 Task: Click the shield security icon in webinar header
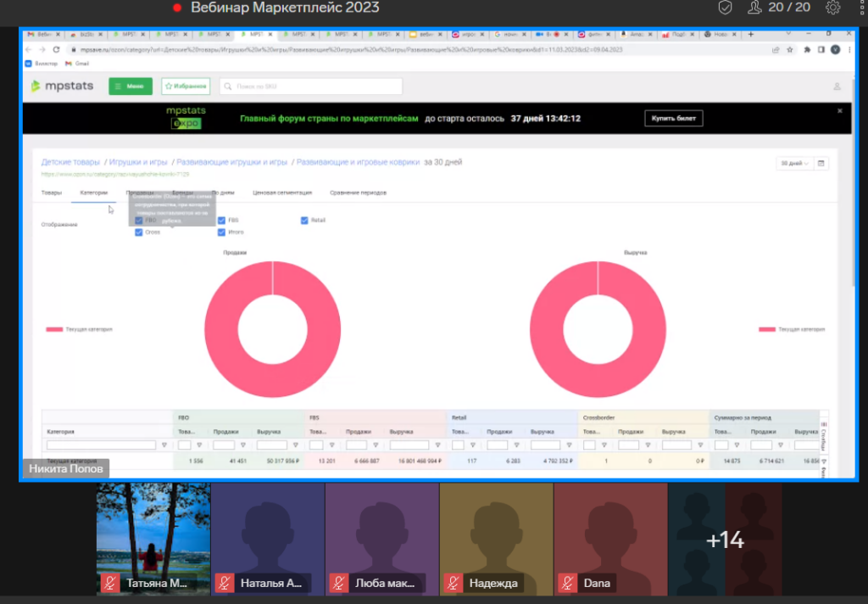(x=726, y=8)
